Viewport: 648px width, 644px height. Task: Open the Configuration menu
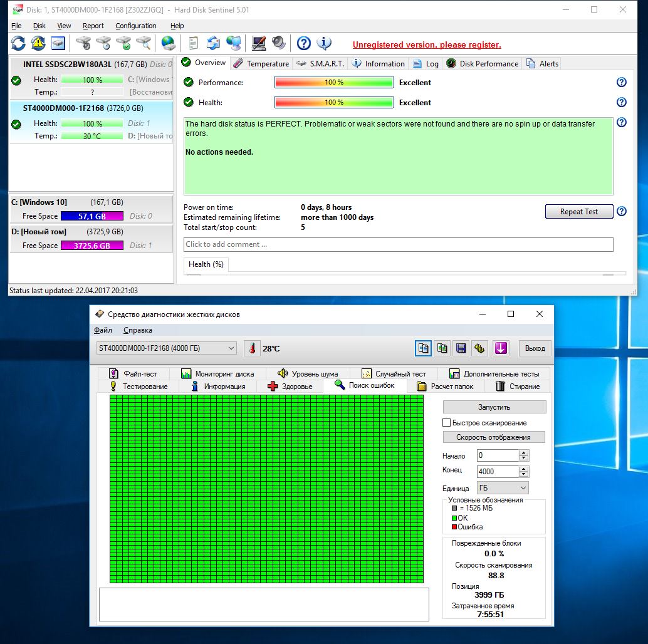point(136,26)
